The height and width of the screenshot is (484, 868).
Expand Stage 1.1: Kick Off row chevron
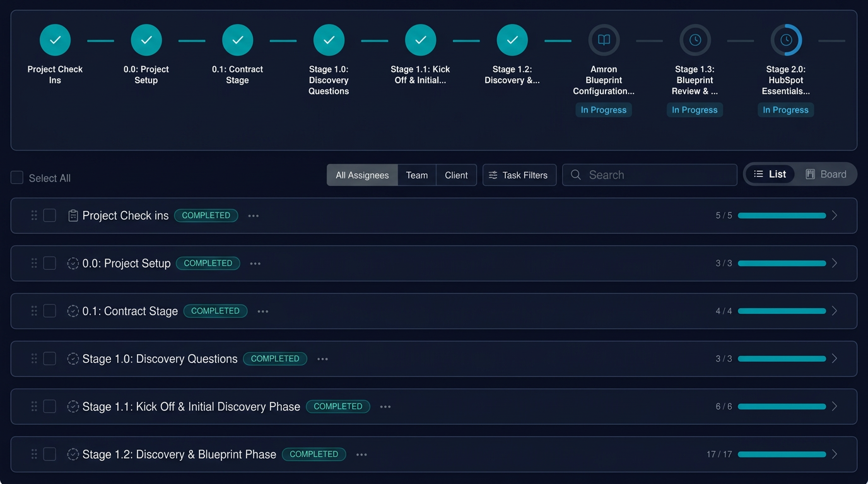835,406
